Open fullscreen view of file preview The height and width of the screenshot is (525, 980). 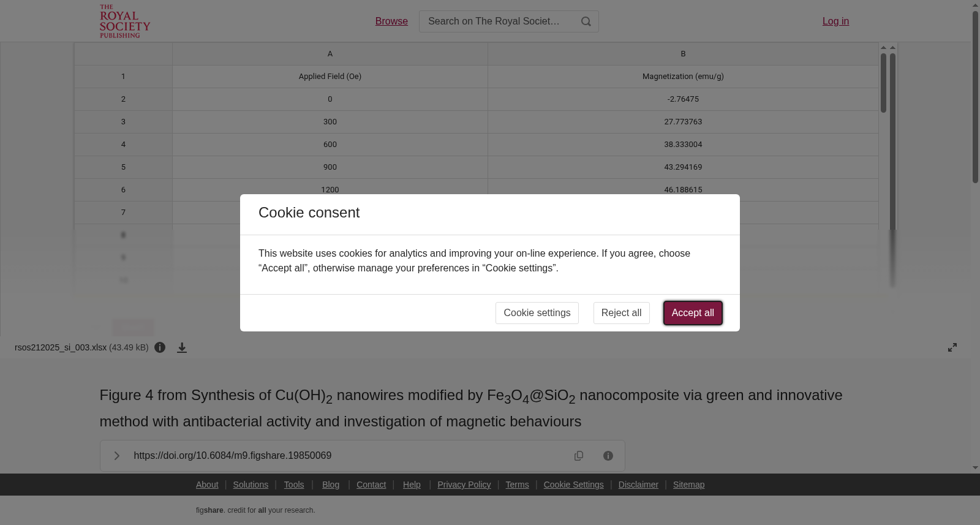click(952, 347)
